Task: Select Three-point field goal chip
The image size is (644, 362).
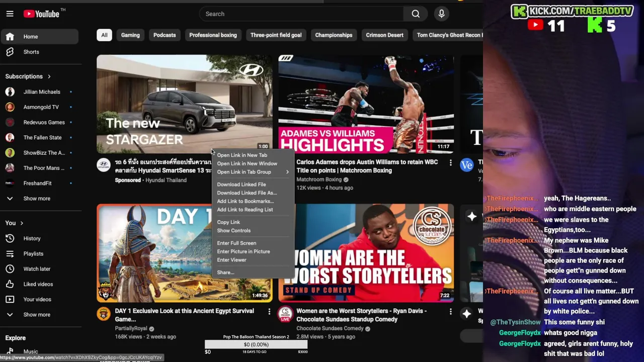Action: click(276, 35)
